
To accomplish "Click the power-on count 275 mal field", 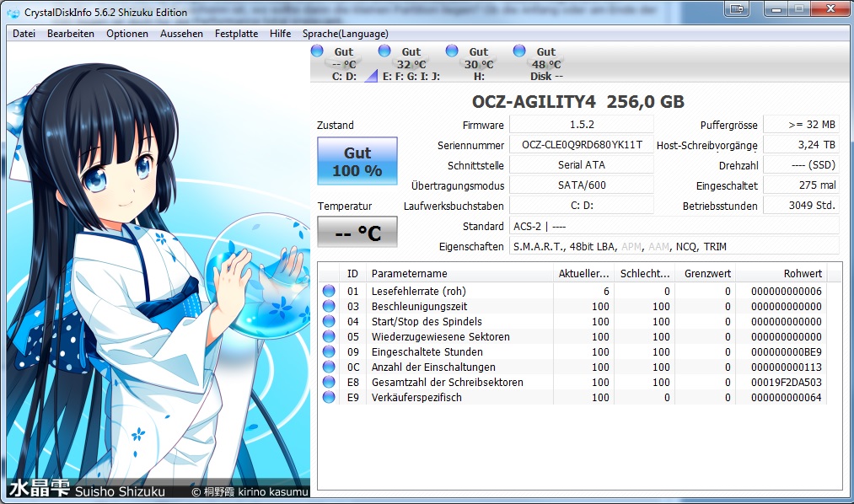I will [801, 185].
